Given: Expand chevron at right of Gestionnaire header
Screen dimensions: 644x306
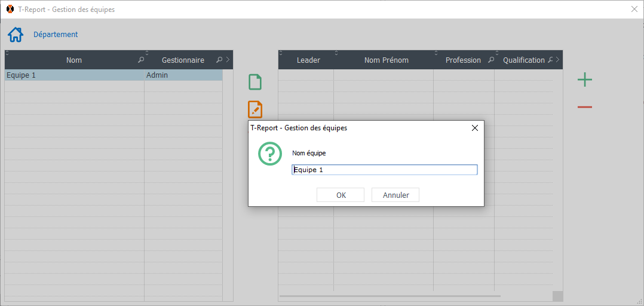Looking at the screenshot, I should click(x=228, y=60).
